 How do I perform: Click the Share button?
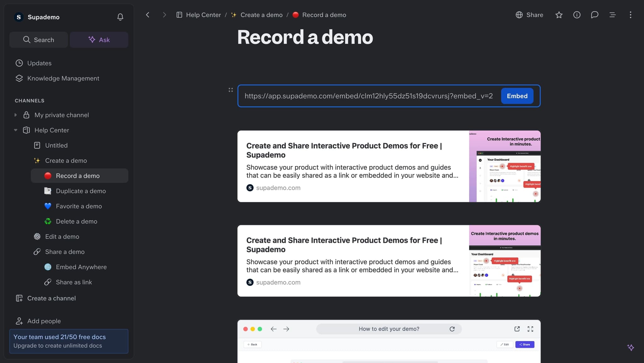pyautogui.click(x=530, y=15)
